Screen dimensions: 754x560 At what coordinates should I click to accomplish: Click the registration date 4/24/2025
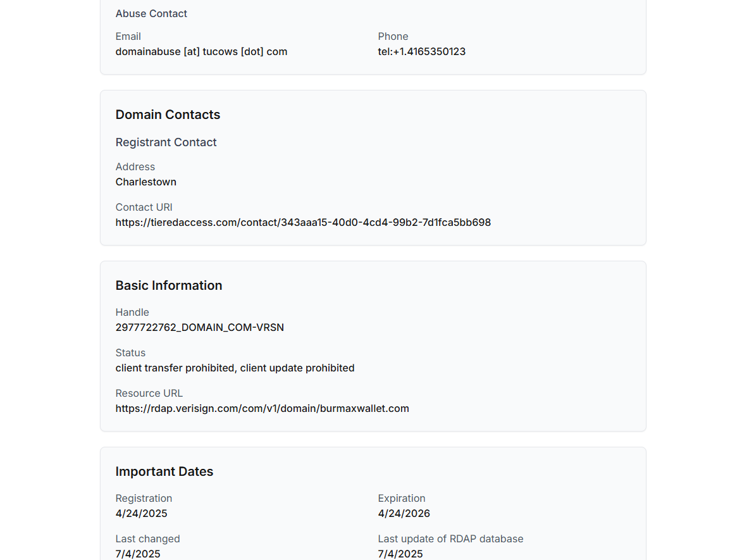click(x=141, y=514)
